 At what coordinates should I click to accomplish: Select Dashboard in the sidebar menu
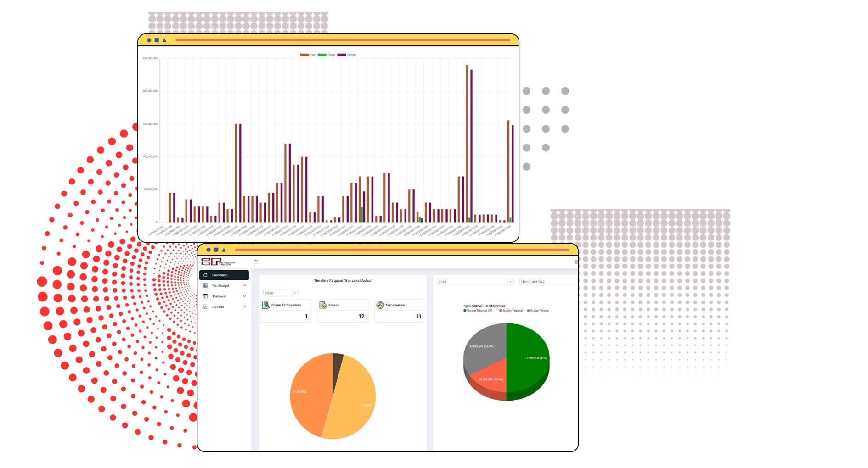click(x=224, y=275)
